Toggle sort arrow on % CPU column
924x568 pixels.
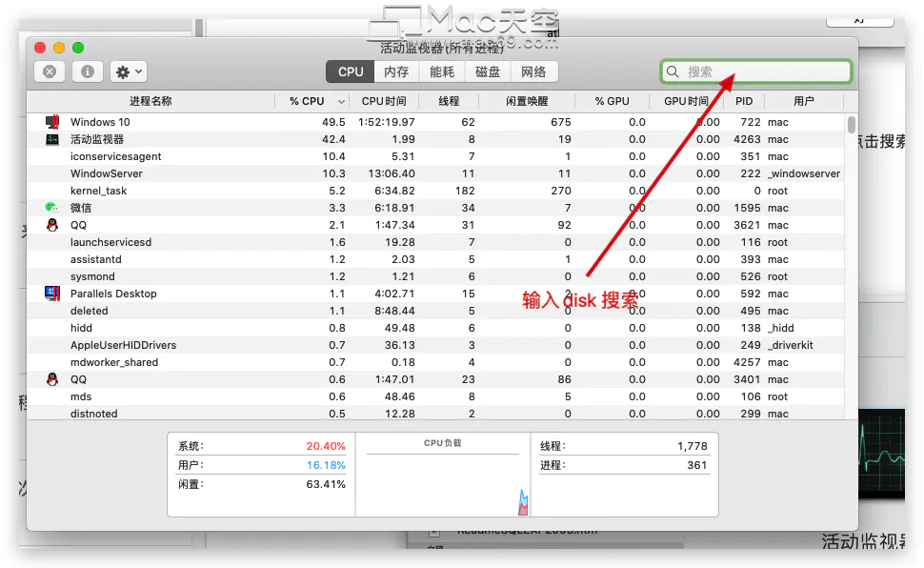341,101
